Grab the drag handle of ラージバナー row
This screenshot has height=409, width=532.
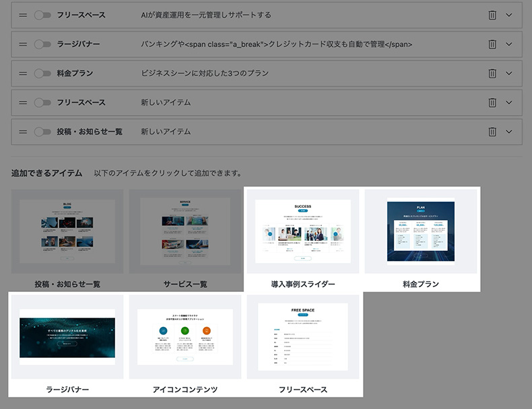[23, 44]
